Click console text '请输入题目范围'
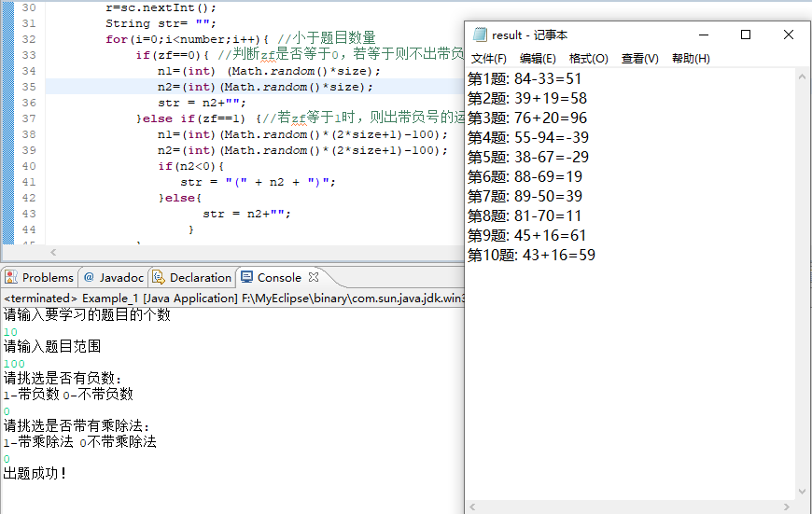The width and height of the screenshot is (812, 514). [x=51, y=346]
